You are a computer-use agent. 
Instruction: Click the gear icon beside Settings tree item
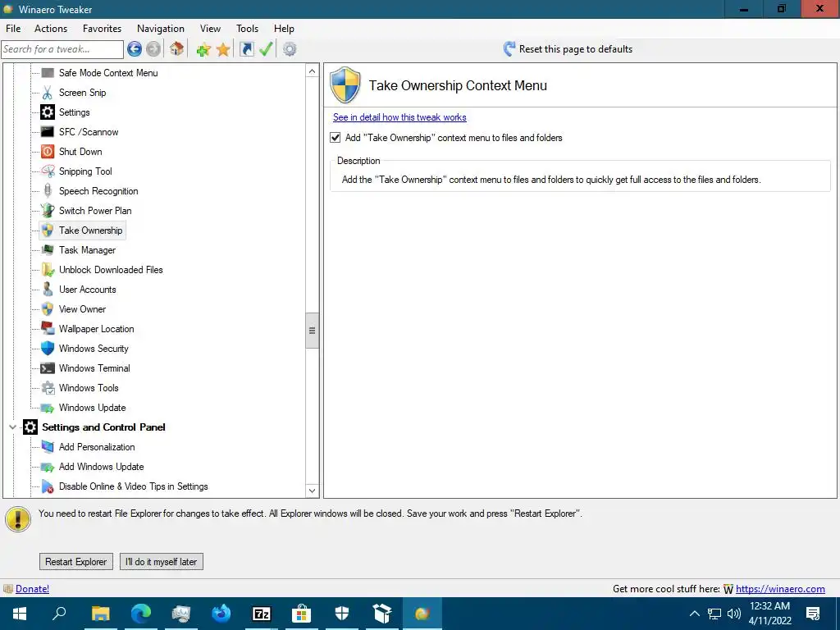tap(48, 112)
